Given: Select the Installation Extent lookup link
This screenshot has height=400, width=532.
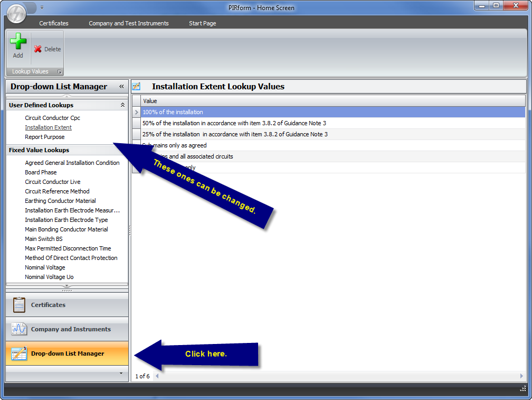Looking at the screenshot, I should click(48, 127).
